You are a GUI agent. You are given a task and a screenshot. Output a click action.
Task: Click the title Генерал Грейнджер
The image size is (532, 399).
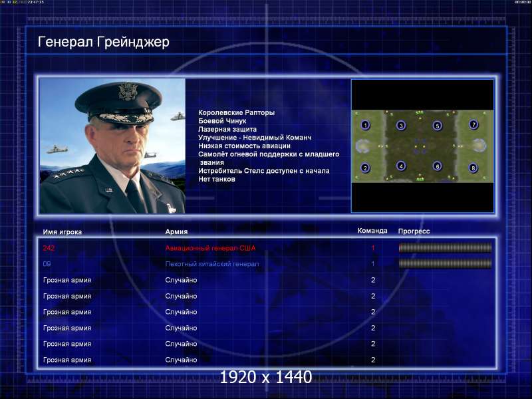coord(104,42)
